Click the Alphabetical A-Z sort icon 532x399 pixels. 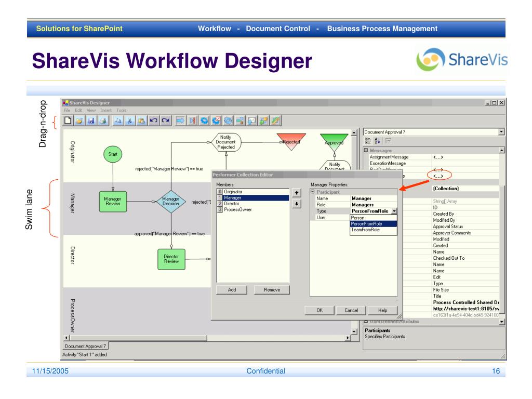coord(377,140)
